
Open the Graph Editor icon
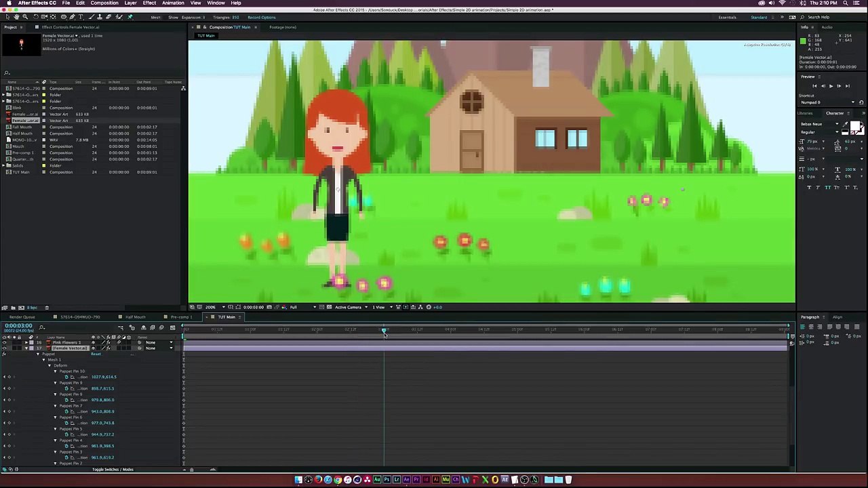click(x=173, y=328)
